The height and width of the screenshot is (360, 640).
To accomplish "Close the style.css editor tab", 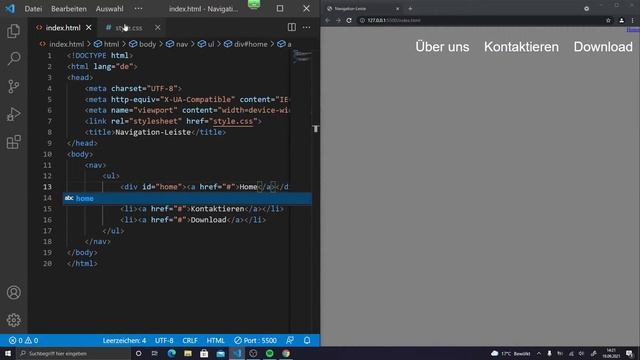I will pos(158,27).
